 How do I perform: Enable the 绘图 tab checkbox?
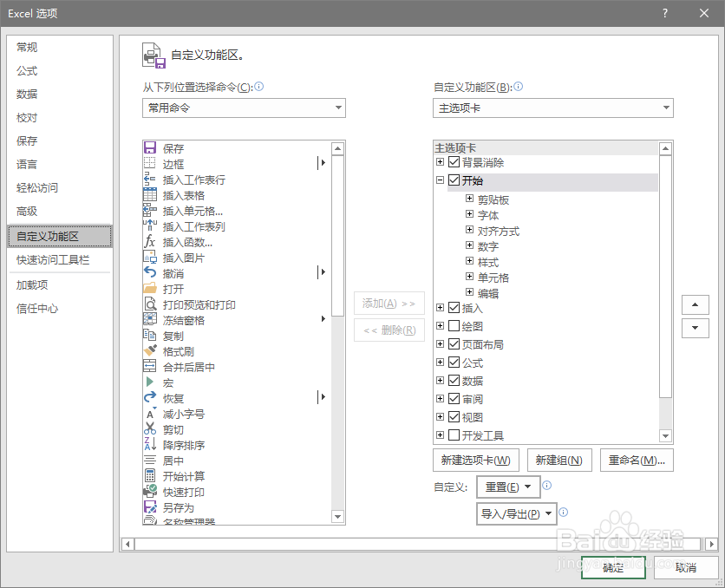coord(454,325)
